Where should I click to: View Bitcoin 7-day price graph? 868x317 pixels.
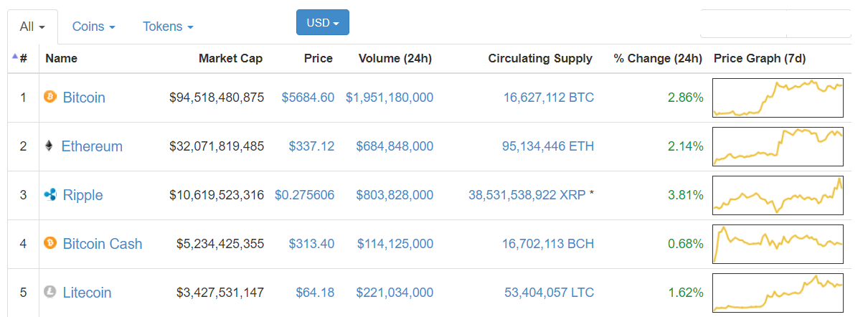click(778, 98)
